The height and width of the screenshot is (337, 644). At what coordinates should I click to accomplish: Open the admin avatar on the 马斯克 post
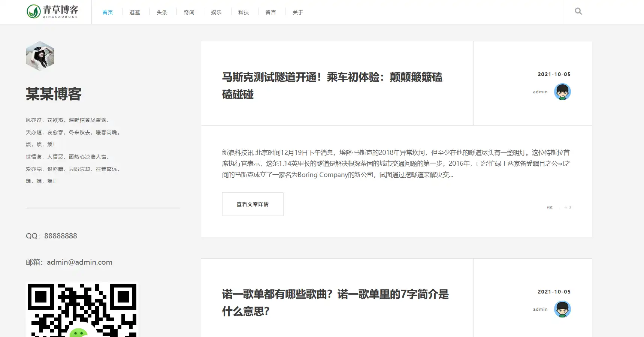point(562,92)
